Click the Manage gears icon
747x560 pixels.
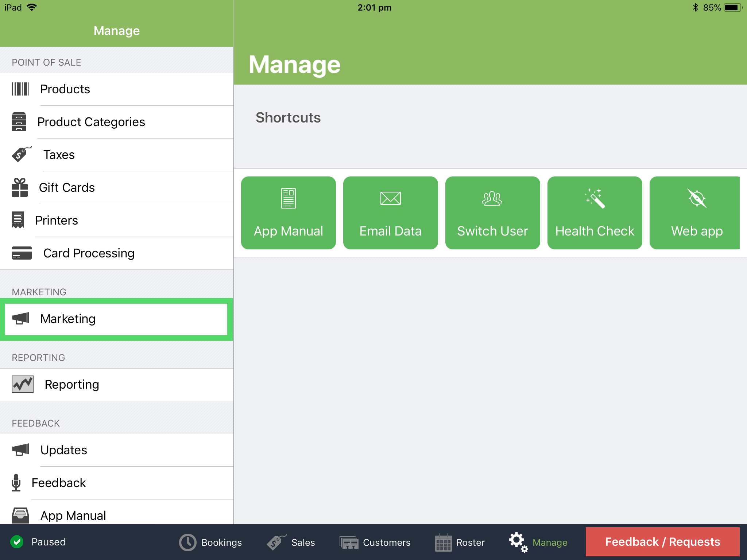519,542
